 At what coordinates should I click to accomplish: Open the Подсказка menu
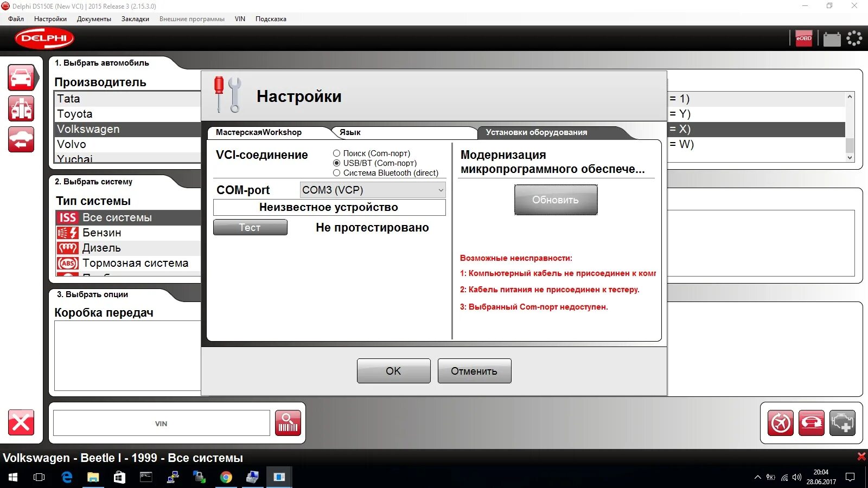tap(271, 19)
